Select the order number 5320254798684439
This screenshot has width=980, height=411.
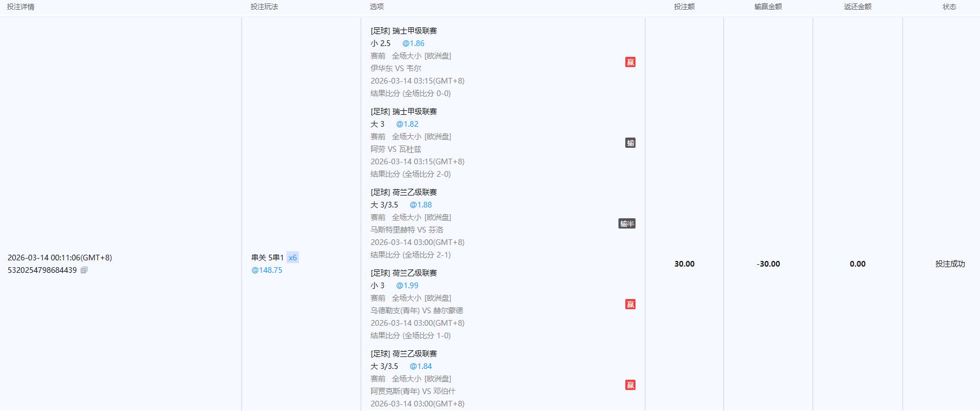tap(42, 271)
